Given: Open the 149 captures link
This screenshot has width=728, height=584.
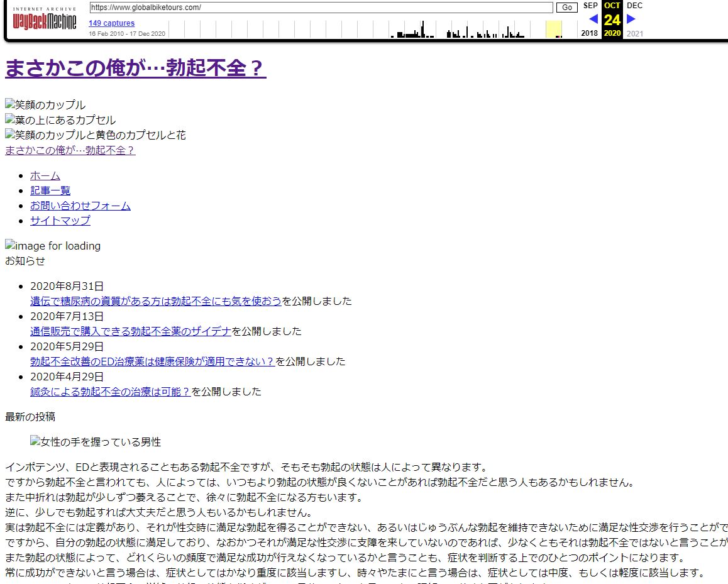Looking at the screenshot, I should pyautogui.click(x=111, y=23).
